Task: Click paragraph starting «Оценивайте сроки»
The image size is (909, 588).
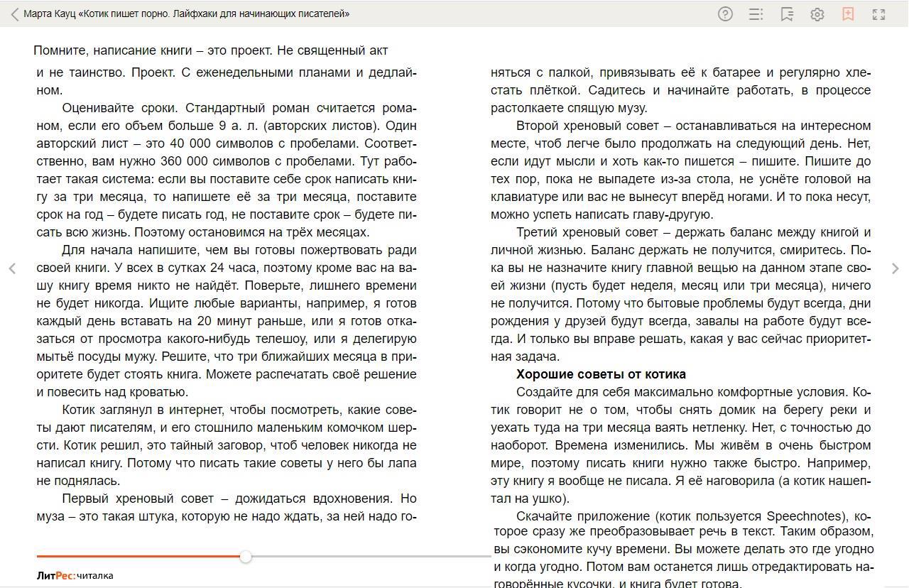Action: pyautogui.click(x=227, y=170)
